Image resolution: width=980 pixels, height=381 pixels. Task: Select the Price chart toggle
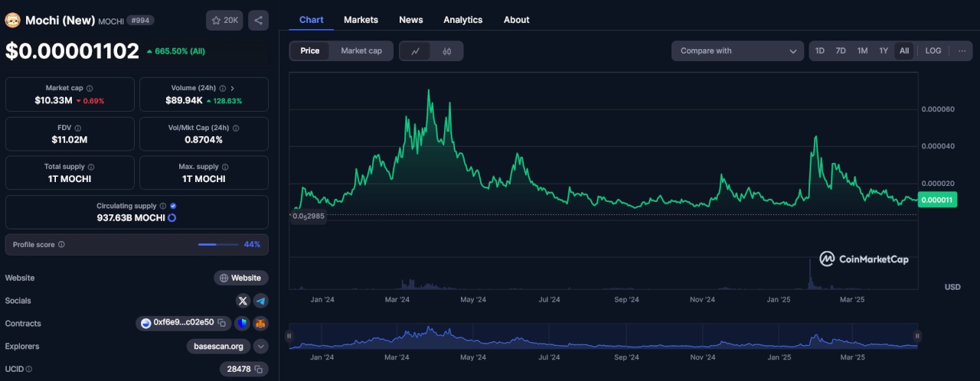click(310, 51)
